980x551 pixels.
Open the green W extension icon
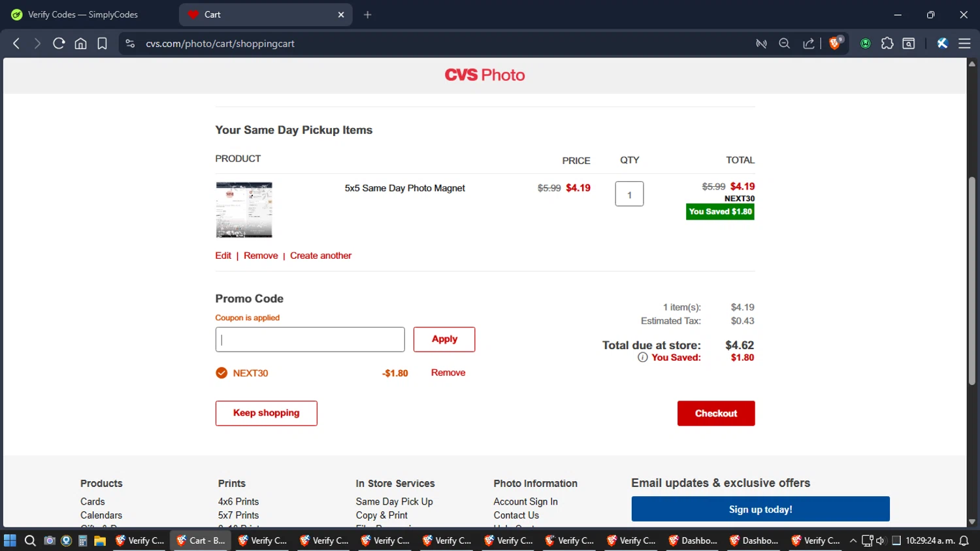(866, 44)
